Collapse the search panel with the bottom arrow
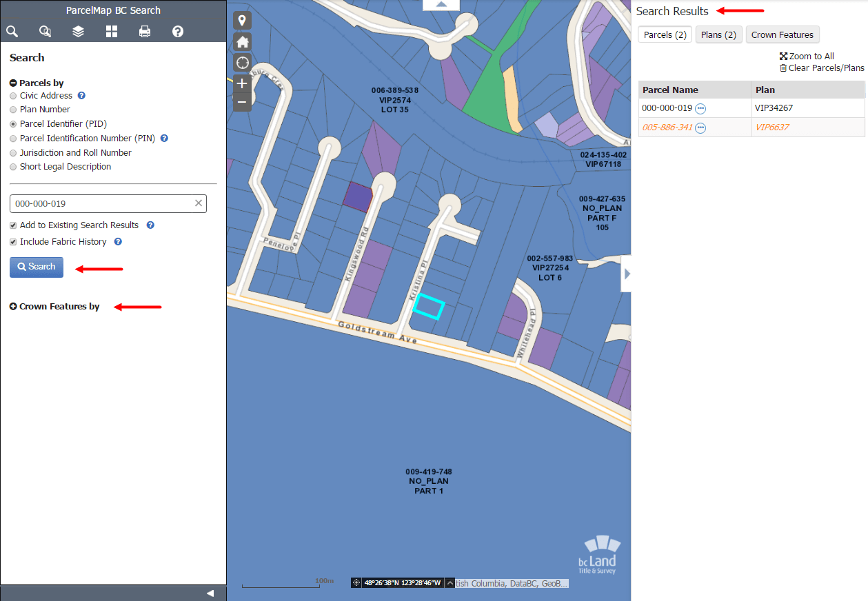The width and height of the screenshot is (868, 601). [210, 592]
